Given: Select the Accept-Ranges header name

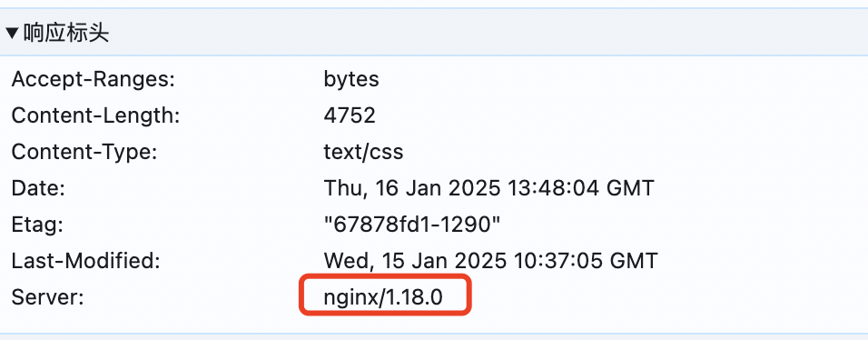Looking at the screenshot, I should pos(94,80).
